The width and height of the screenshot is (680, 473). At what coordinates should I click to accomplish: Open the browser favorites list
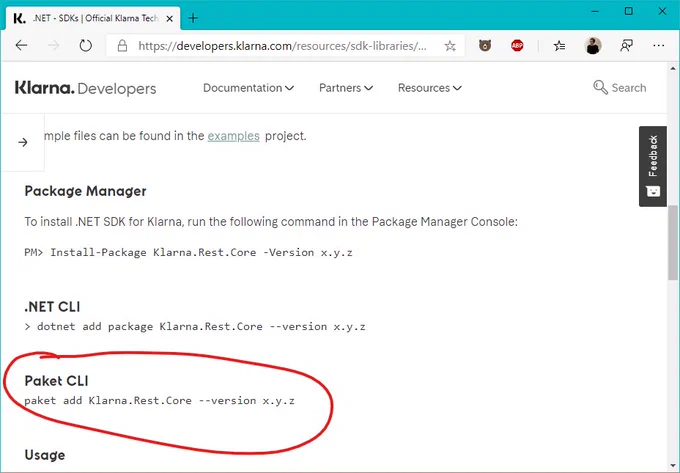(559, 45)
